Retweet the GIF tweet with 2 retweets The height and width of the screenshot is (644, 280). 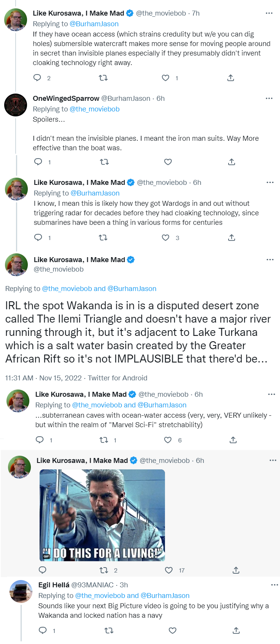coord(104,570)
